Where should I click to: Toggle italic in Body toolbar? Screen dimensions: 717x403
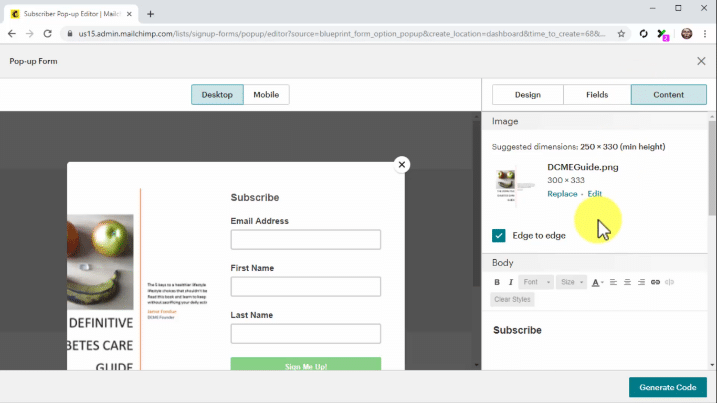click(x=511, y=282)
